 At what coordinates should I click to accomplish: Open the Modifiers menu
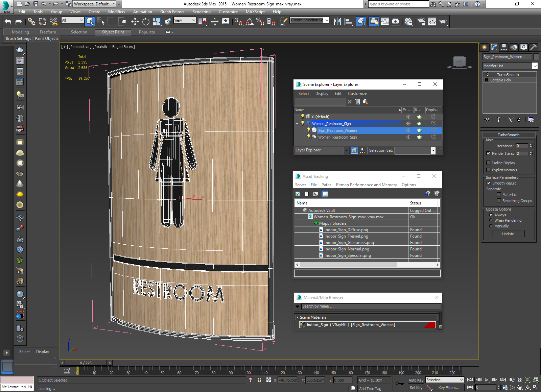(116, 12)
